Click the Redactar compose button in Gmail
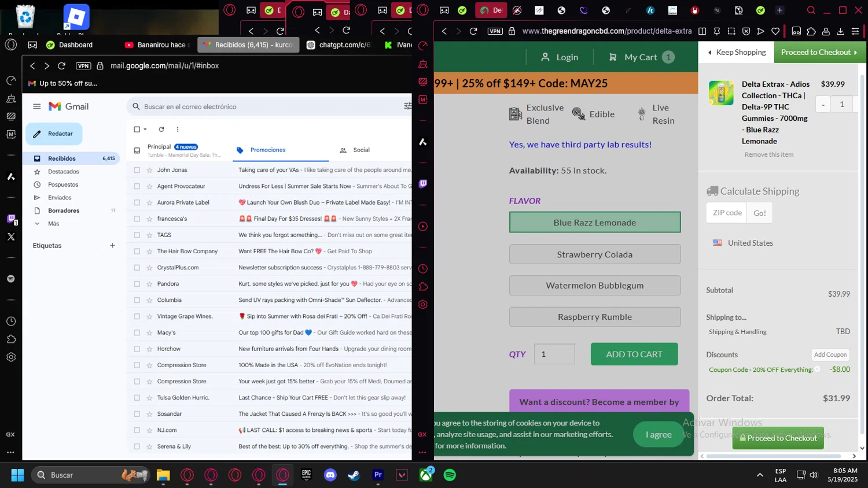868x488 pixels. click(x=54, y=134)
